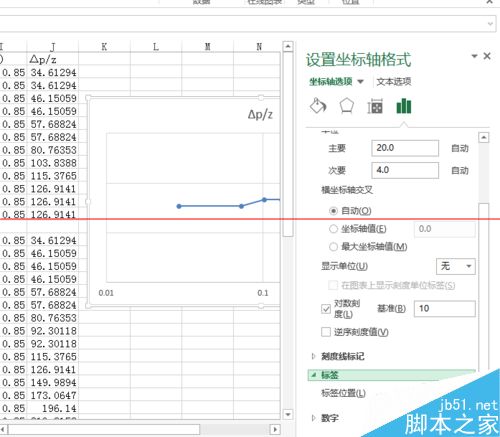This screenshot has height=437, width=500.
Task: Select the 坐标轴值(E) radio button
Action: click(x=333, y=229)
